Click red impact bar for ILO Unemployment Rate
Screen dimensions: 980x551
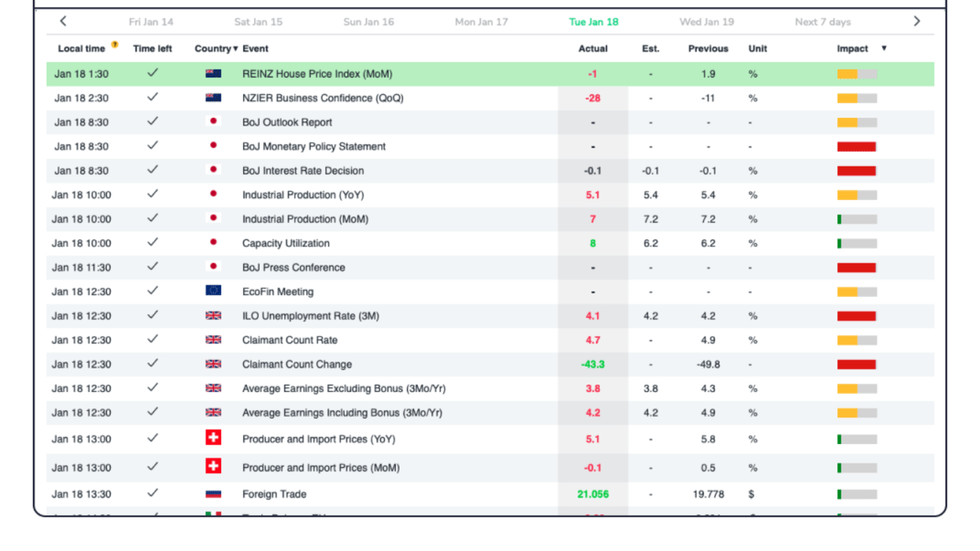point(857,316)
